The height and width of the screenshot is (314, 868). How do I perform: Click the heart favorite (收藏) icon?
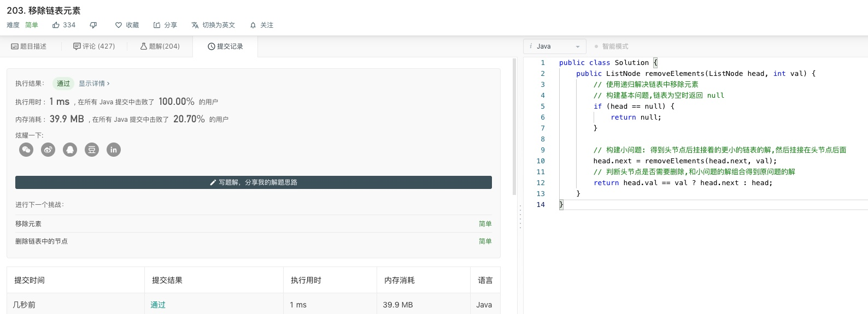click(119, 25)
